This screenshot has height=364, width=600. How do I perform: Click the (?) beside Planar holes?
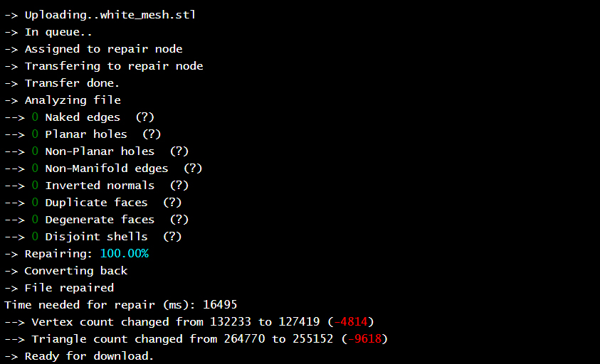tap(152, 134)
